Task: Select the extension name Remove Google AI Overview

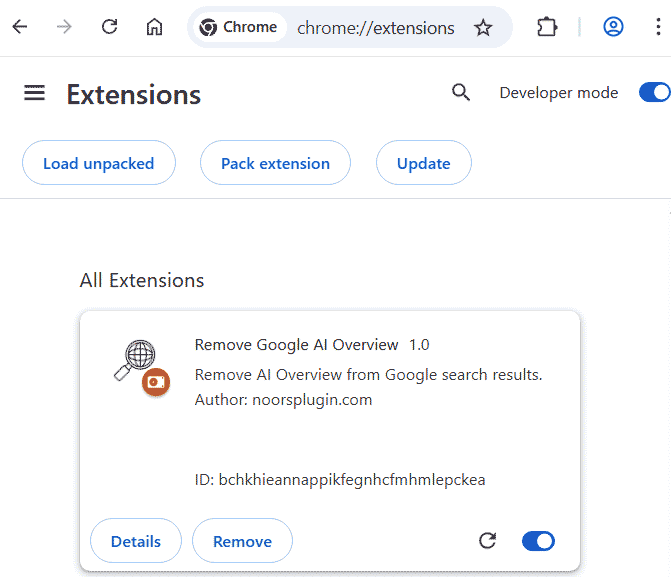Action: 296,345
